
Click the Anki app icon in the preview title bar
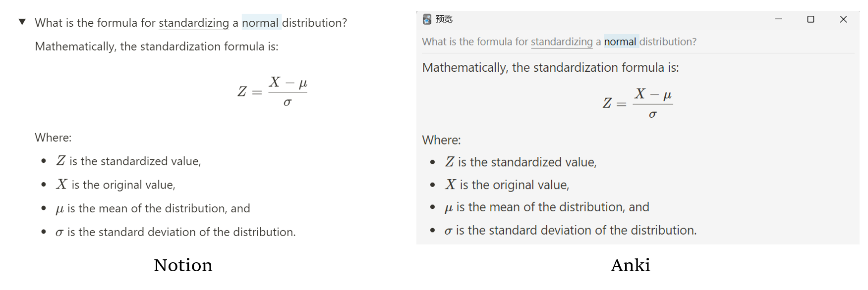click(426, 19)
